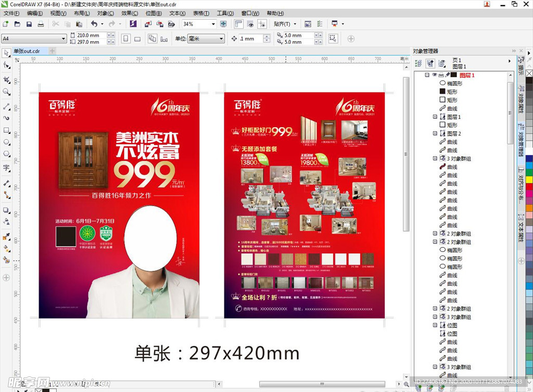
Task: Switch to the 单张out.cdr document tab
Action: click(x=27, y=51)
